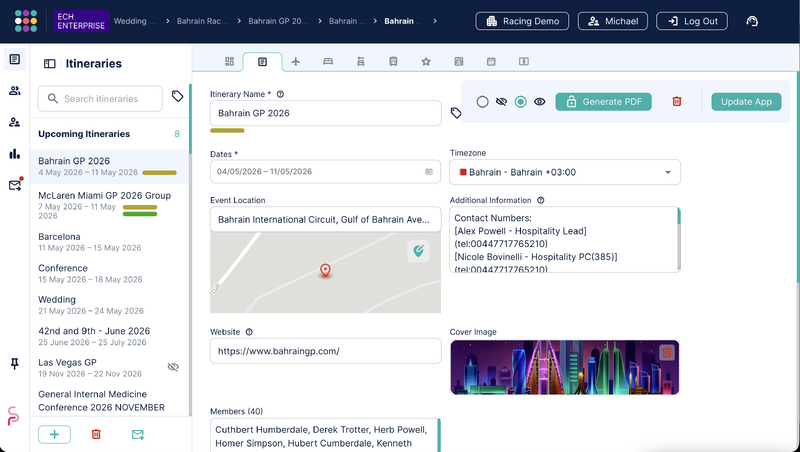This screenshot has width=800, height=452.
Task: Select the visible radio button next to eye
Action: tap(520, 102)
